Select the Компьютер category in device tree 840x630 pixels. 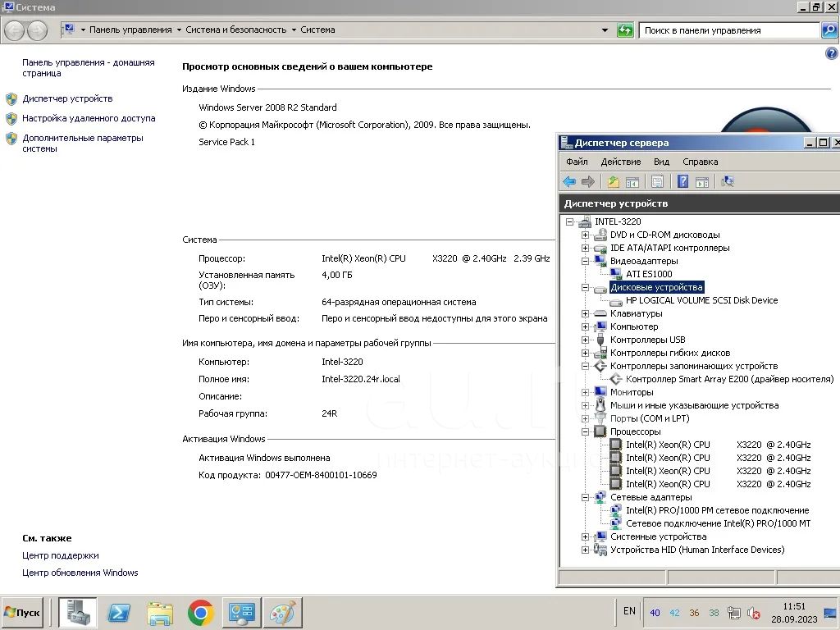tap(634, 326)
